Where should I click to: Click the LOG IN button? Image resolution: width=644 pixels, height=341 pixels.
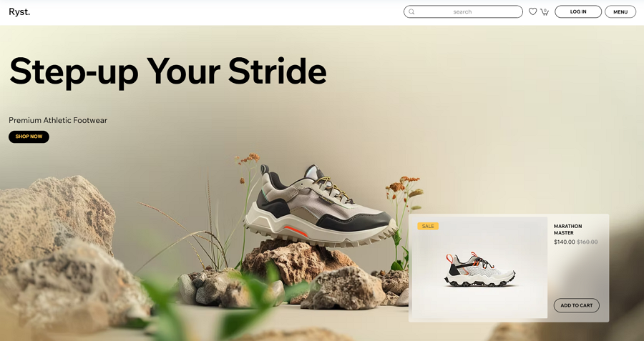(578, 11)
